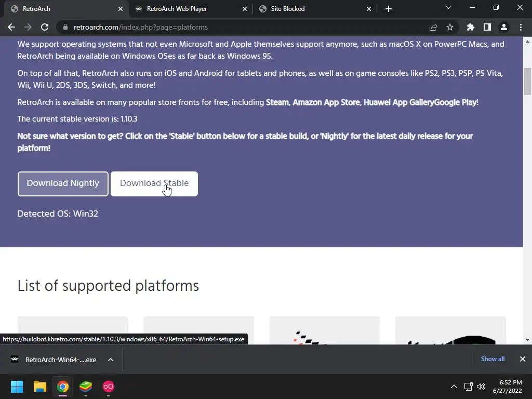The image size is (532, 399).
Task: Bookmark this page with the star
Action: (449, 27)
